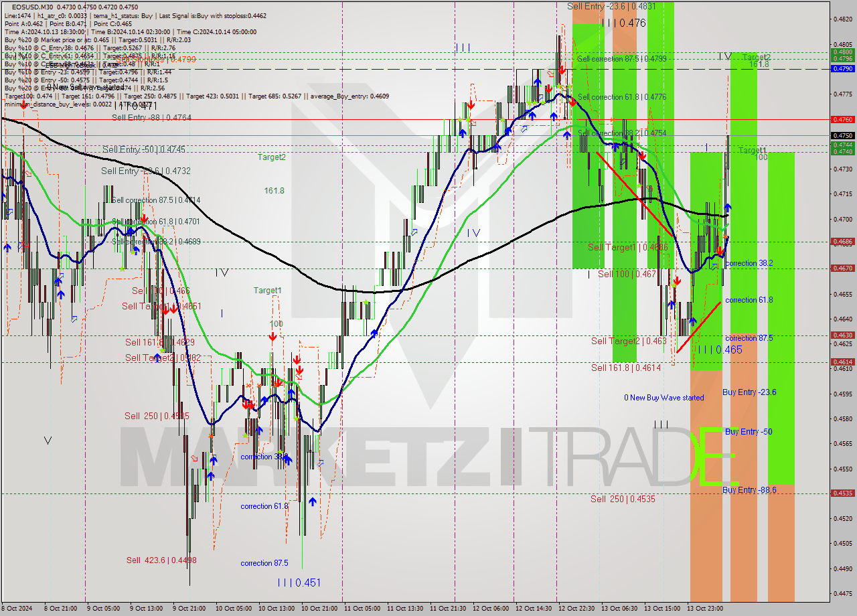Click the '8 Oct 2024' time axis label
Image resolution: width=857 pixels, height=616 pixels.
pyautogui.click(x=18, y=609)
